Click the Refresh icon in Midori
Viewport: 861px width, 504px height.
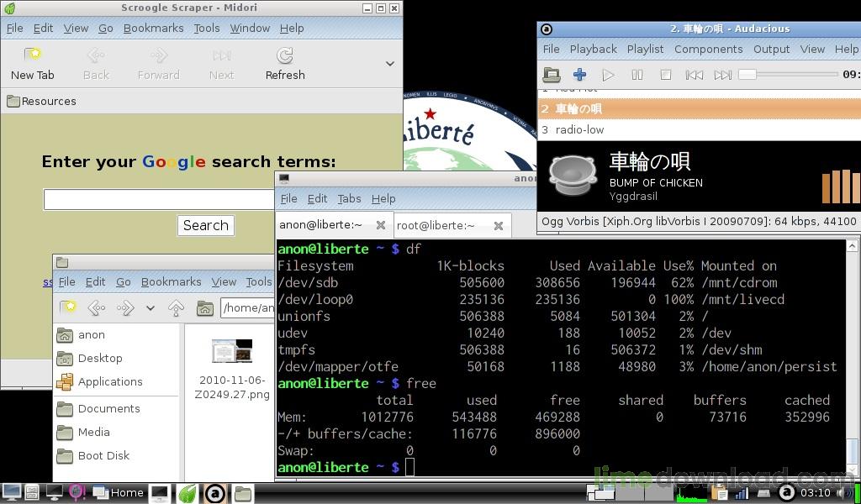tap(285, 56)
